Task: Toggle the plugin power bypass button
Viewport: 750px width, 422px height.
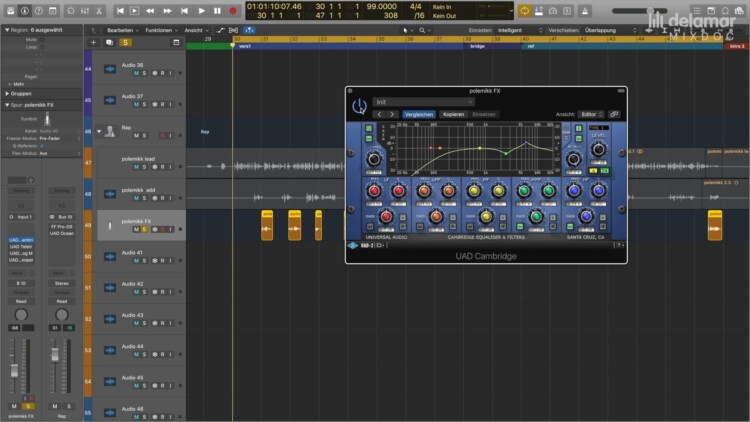Action: tap(359, 106)
